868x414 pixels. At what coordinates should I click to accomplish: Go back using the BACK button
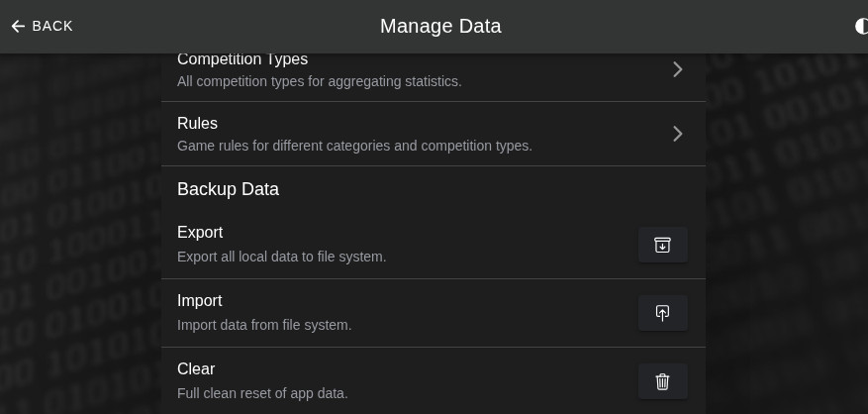[x=43, y=26]
